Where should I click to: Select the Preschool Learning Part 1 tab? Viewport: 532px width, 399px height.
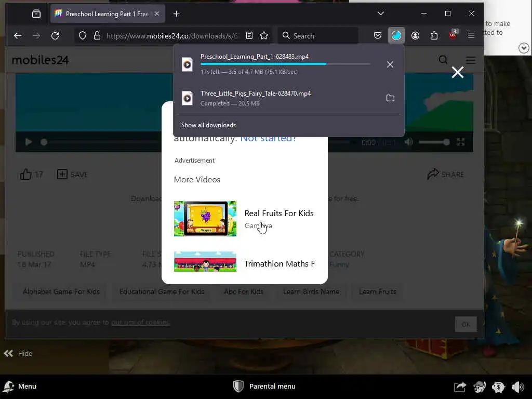click(107, 14)
